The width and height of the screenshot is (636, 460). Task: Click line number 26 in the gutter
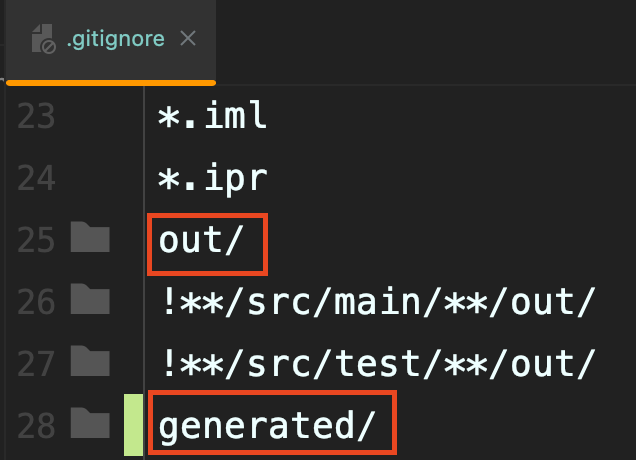(x=37, y=300)
